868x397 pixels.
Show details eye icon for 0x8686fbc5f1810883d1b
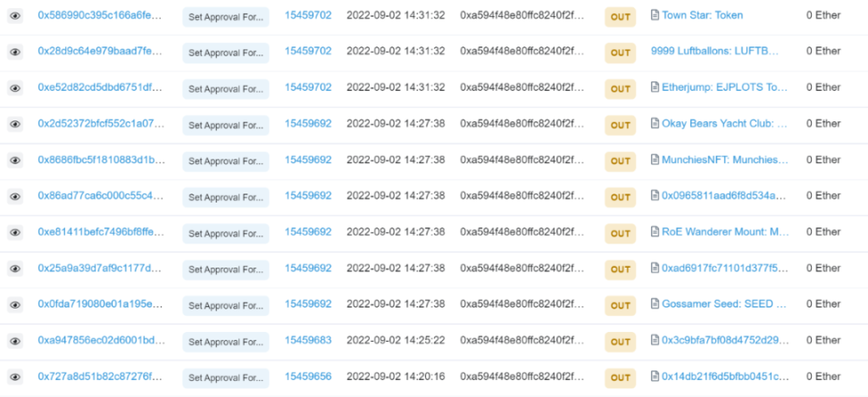pos(15,161)
